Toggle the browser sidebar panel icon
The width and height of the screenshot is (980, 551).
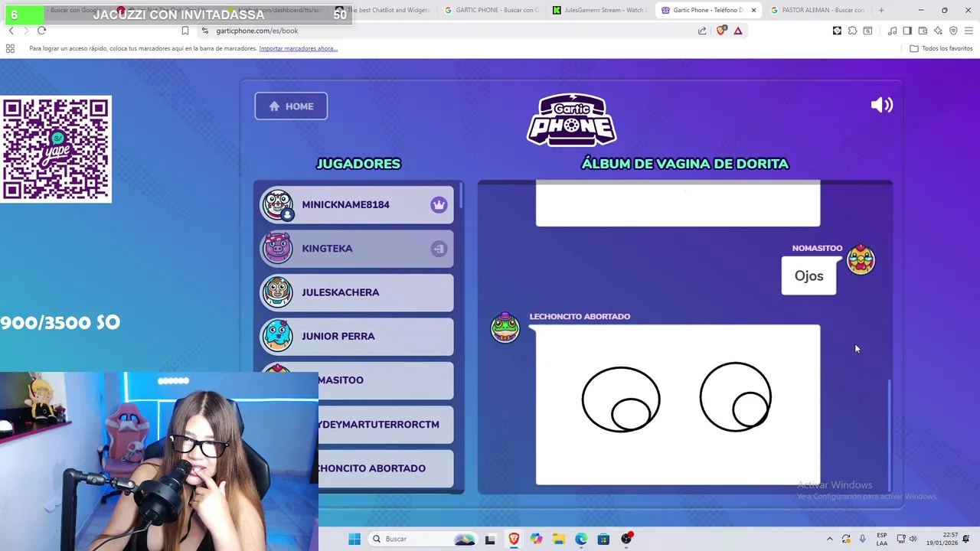[907, 31]
